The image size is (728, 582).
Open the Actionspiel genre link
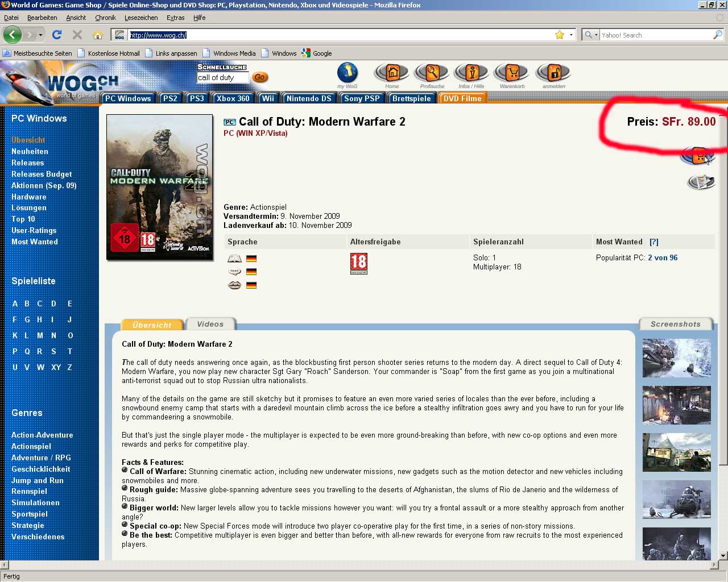31,446
